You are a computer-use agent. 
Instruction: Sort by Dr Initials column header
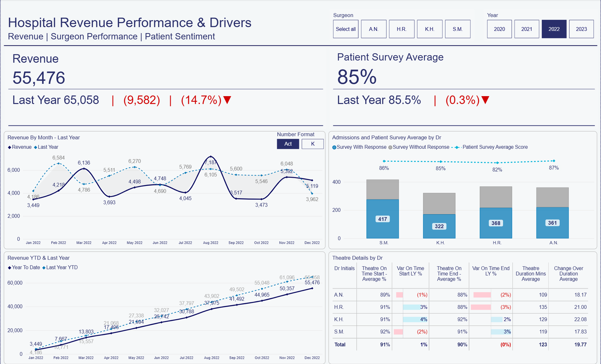[344, 268]
